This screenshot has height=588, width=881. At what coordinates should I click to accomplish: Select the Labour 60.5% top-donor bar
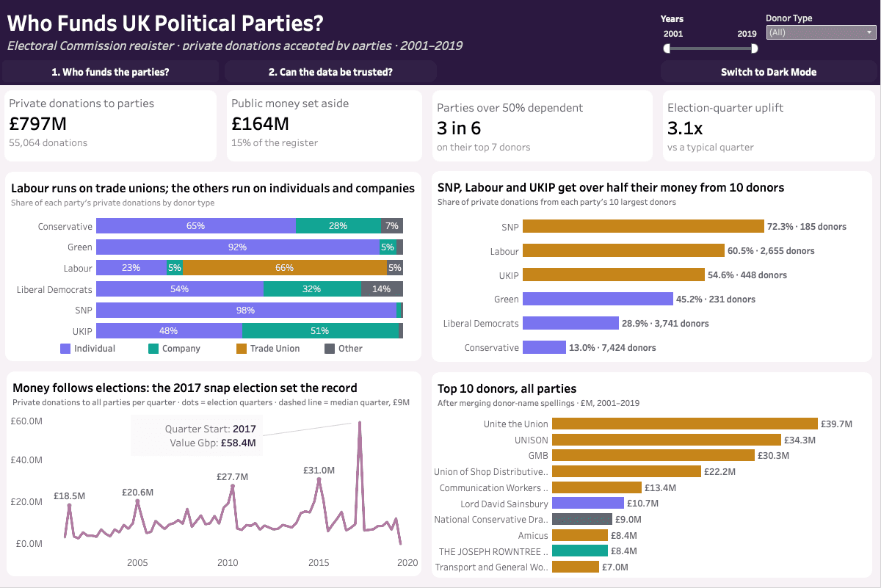pyautogui.click(x=623, y=251)
